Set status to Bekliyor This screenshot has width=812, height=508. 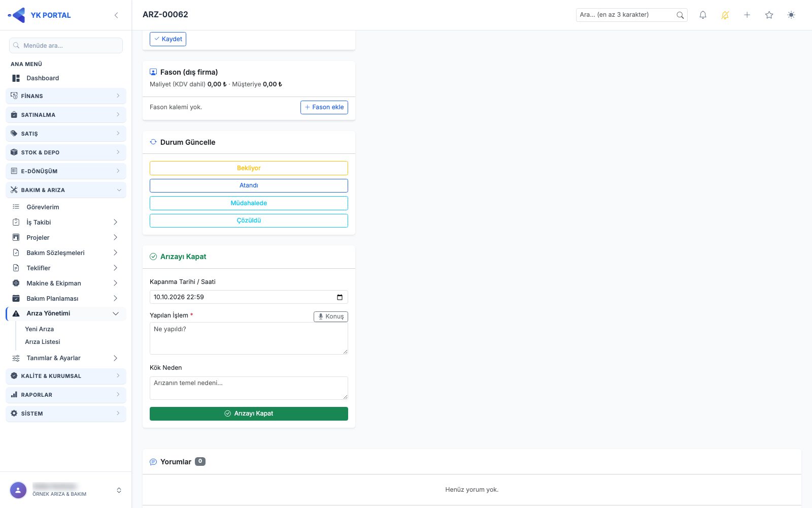point(249,168)
